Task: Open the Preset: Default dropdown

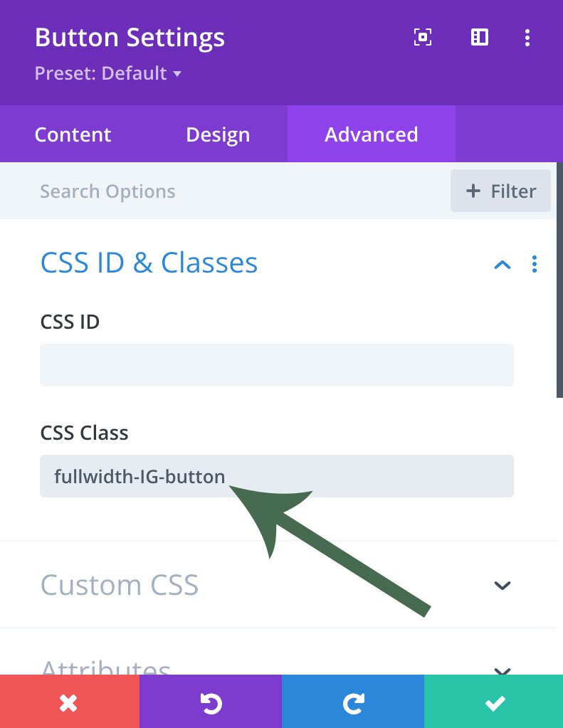Action: [x=108, y=73]
